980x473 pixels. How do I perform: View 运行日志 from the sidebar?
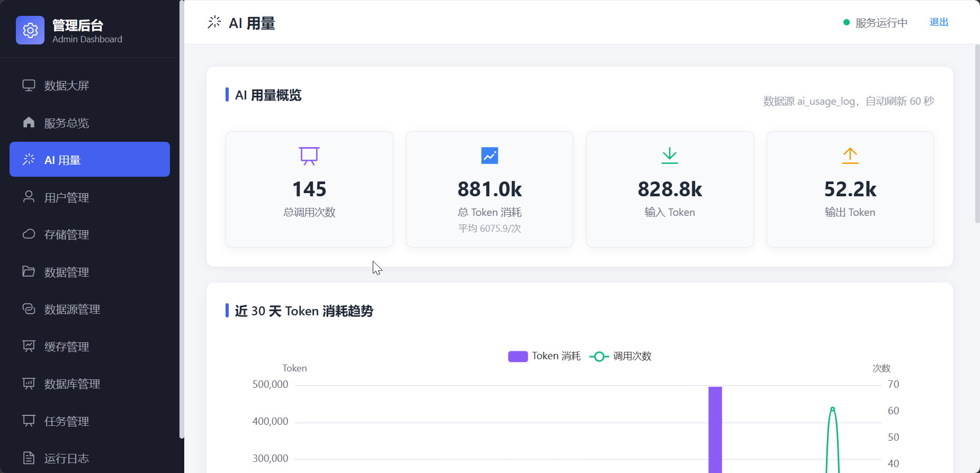[x=89, y=458]
